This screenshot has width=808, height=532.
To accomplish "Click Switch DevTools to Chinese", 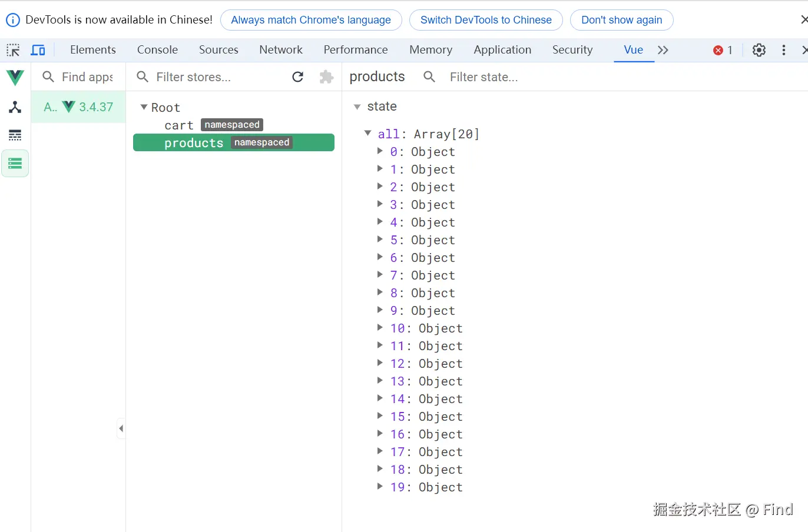I will [x=486, y=20].
